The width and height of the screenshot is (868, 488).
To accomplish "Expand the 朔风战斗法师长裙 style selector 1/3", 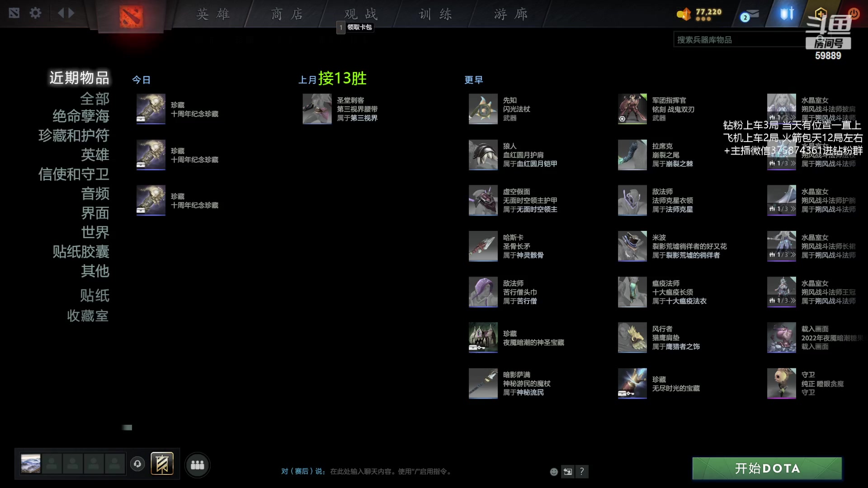I will point(782,255).
